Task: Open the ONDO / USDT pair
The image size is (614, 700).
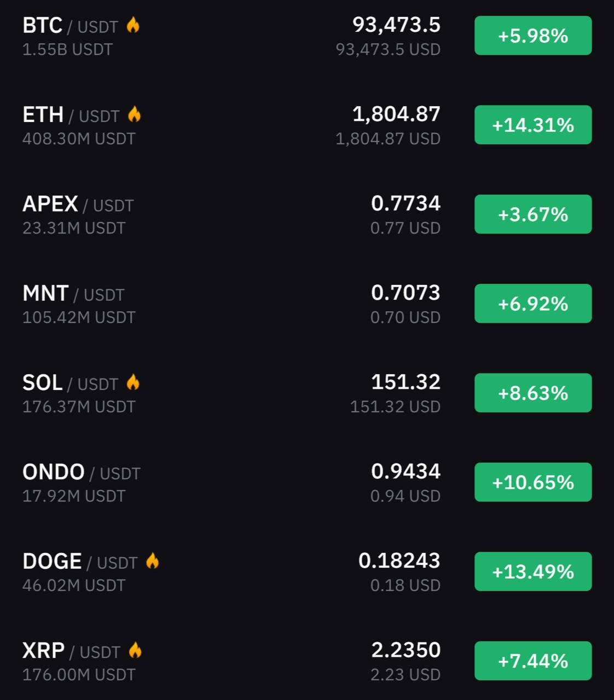Action: click(82, 472)
